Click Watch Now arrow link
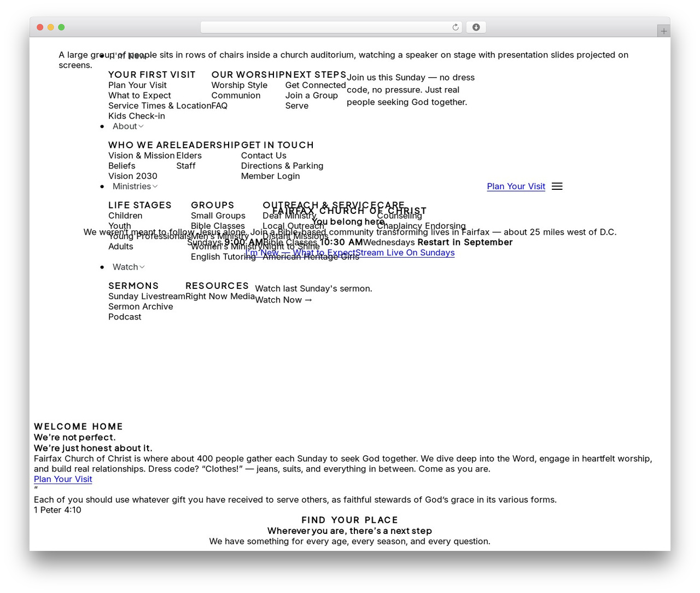700x593 pixels. point(284,300)
